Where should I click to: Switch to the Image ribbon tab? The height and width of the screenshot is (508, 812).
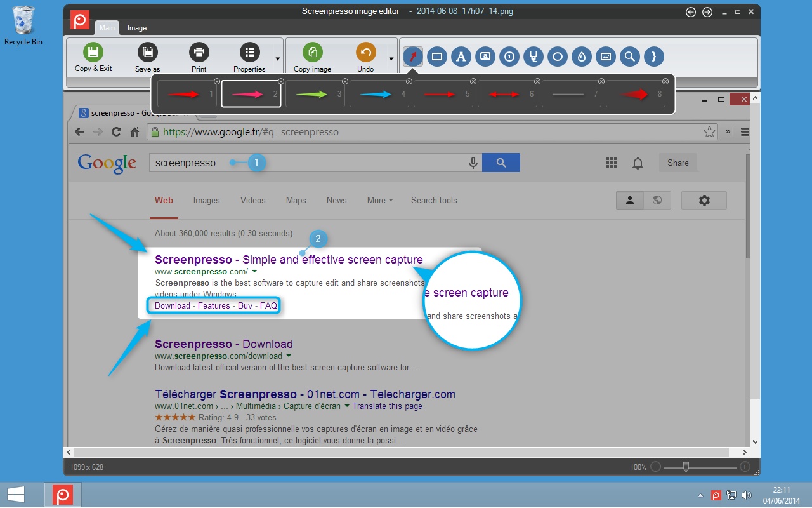(137, 28)
